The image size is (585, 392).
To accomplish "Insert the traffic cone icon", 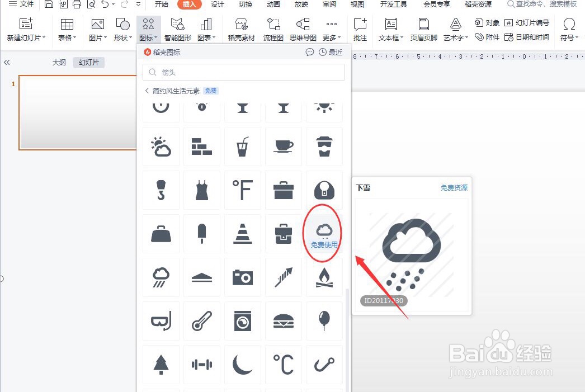I will [x=243, y=234].
